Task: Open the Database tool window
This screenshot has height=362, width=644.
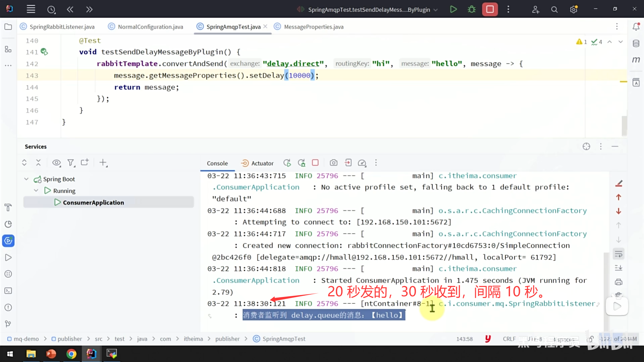Action: (x=636, y=43)
